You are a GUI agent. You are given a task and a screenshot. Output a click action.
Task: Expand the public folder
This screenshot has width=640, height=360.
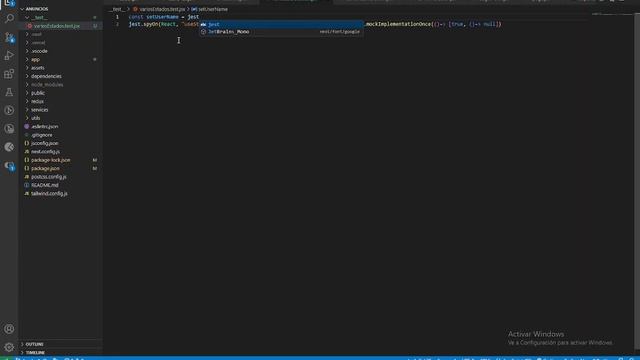[38, 93]
